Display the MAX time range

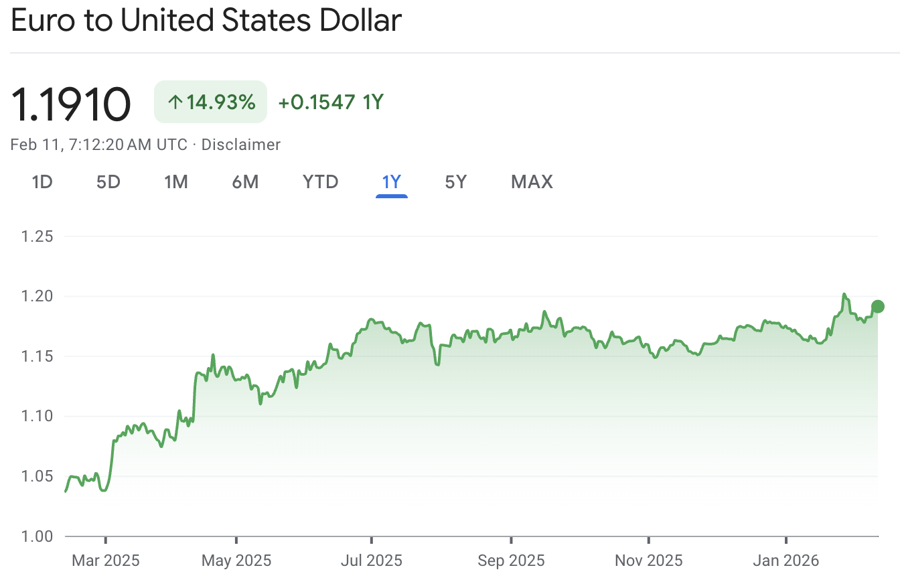(532, 181)
